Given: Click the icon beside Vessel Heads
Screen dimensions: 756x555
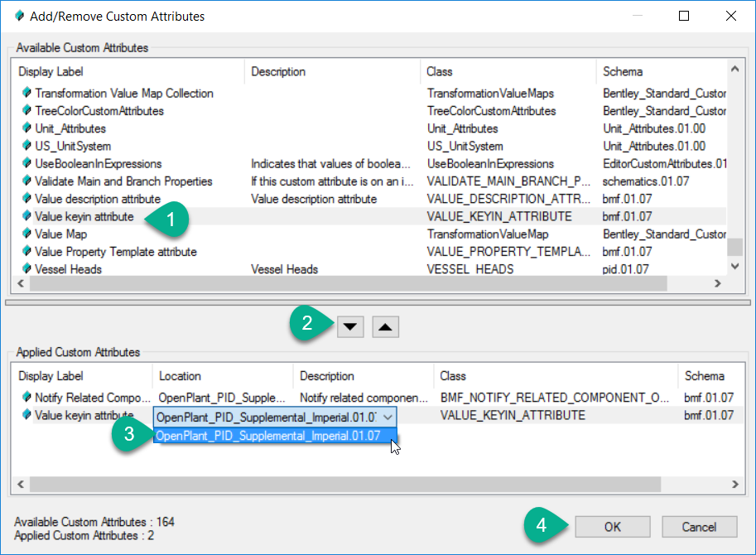Looking at the screenshot, I should click(x=26, y=269).
